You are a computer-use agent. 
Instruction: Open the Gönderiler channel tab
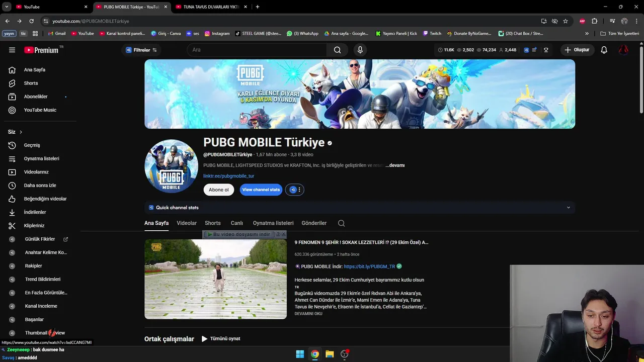pyautogui.click(x=314, y=223)
